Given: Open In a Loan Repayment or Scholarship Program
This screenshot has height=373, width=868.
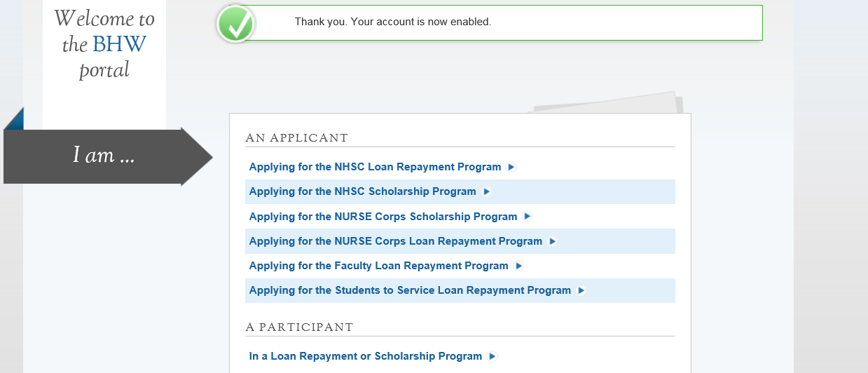Looking at the screenshot, I should [x=365, y=356].
